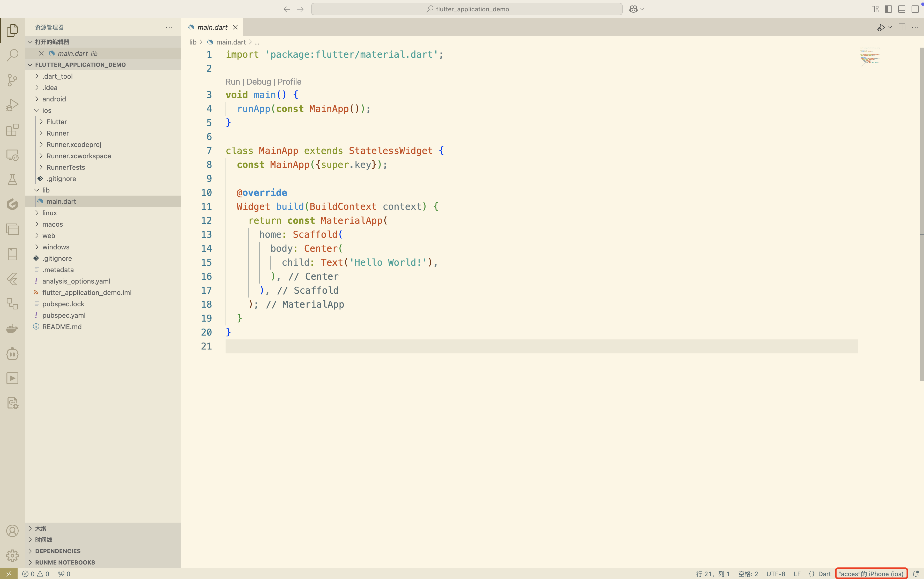Open the Explorer view in activity bar
The width and height of the screenshot is (924, 579).
[x=12, y=30]
